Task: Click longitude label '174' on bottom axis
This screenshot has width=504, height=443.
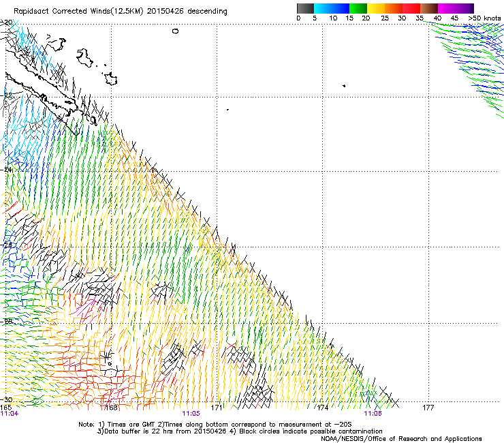Action: coord(322,408)
